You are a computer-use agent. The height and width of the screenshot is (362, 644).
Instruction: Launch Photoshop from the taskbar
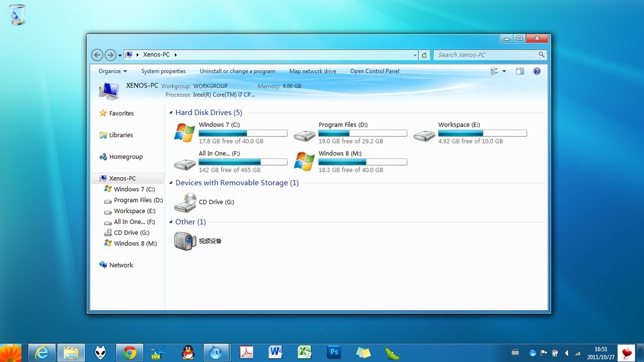(334, 353)
